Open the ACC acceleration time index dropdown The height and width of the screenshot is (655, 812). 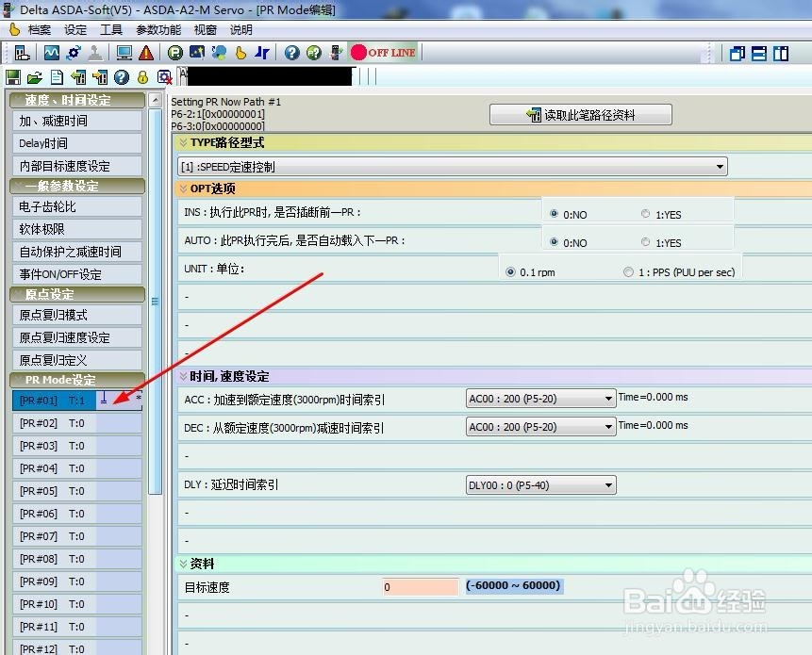click(x=540, y=399)
